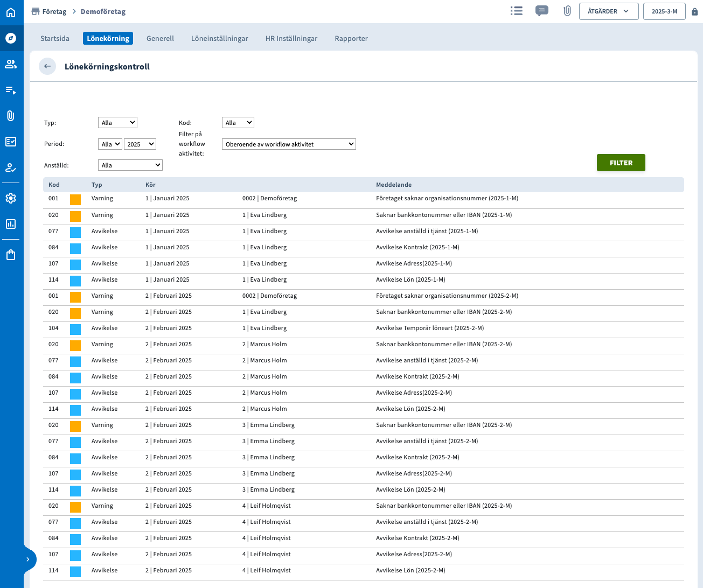Open the employees people icon in the sidebar
Viewport: 703px width, 588px height.
click(11, 64)
